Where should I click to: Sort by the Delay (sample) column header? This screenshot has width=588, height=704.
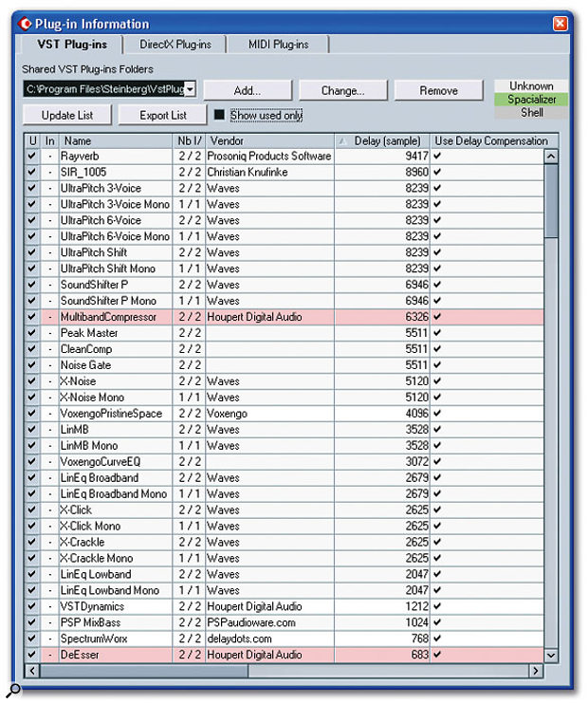tap(382, 141)
